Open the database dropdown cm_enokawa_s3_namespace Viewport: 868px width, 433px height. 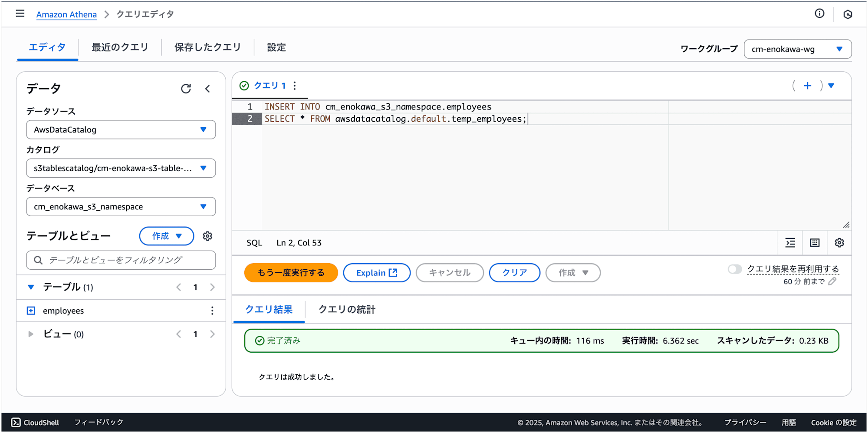(x=121, y=207)
